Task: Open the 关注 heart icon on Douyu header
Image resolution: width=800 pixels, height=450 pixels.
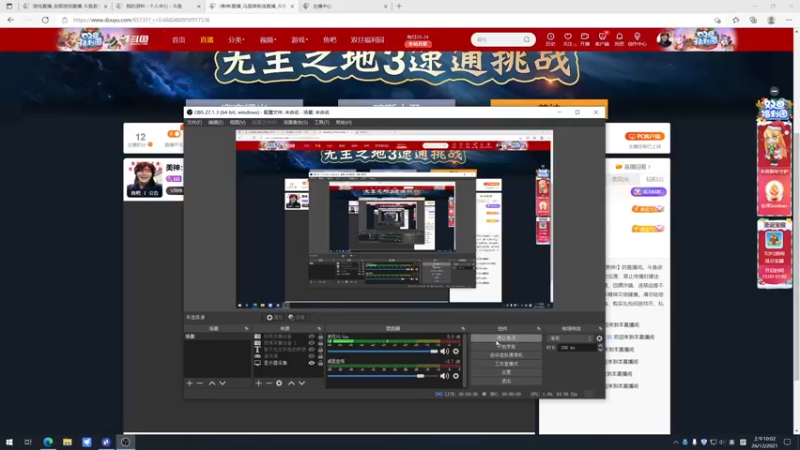Action: coord(567,39)
